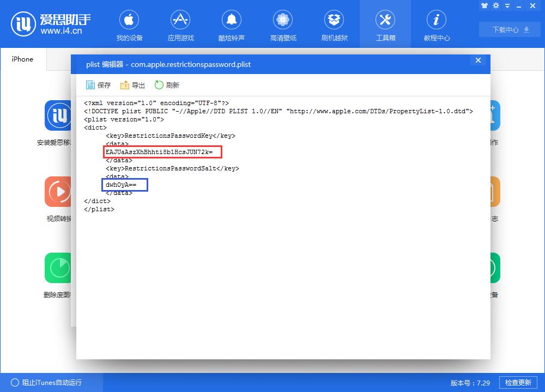This screenshot has height=392, width=545.
Task: Click the dwhOyA== salt value
Action: (x=121, y=185)
